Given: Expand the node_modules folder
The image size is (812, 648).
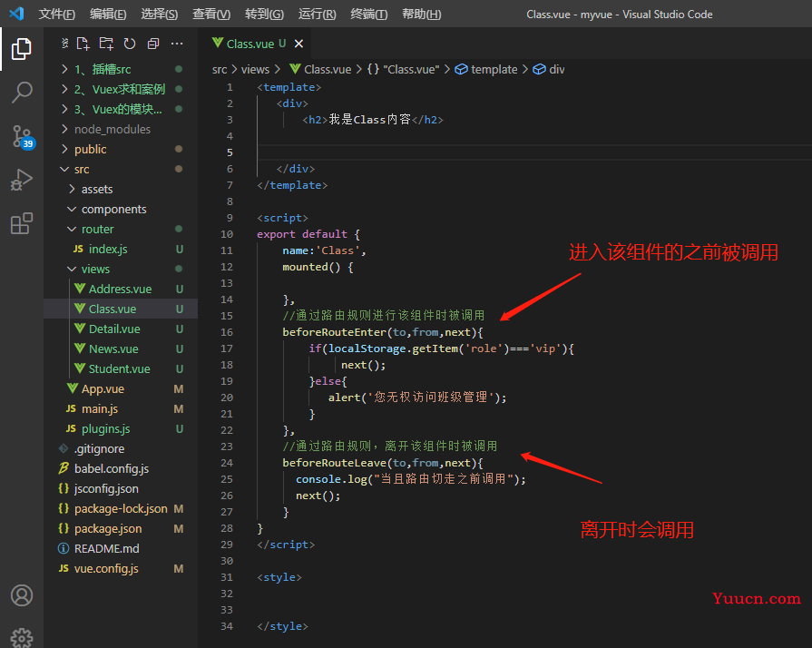Looking at the screenshot, I should [x=121, y=129].
